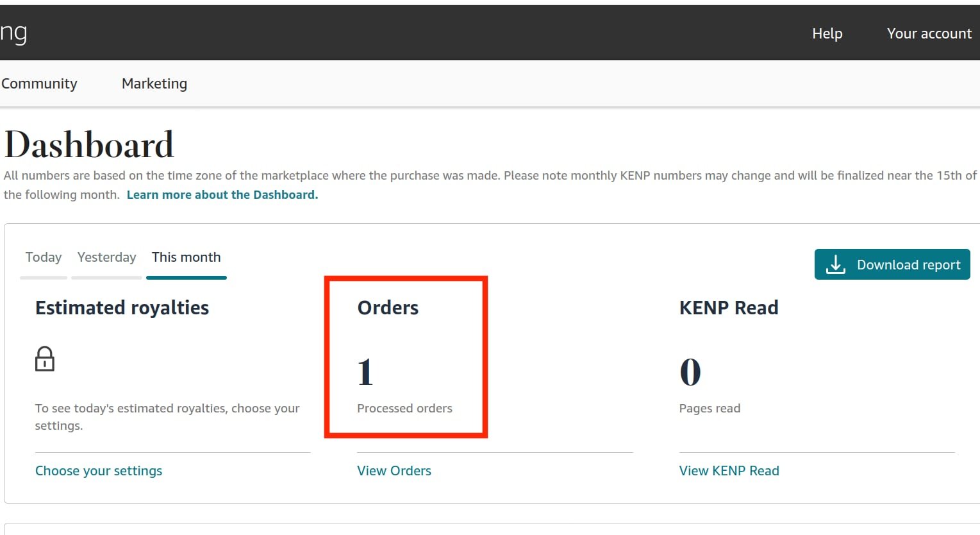Click the View Orders link
Viewport: 980px width, 535px height.
point(394,471)
